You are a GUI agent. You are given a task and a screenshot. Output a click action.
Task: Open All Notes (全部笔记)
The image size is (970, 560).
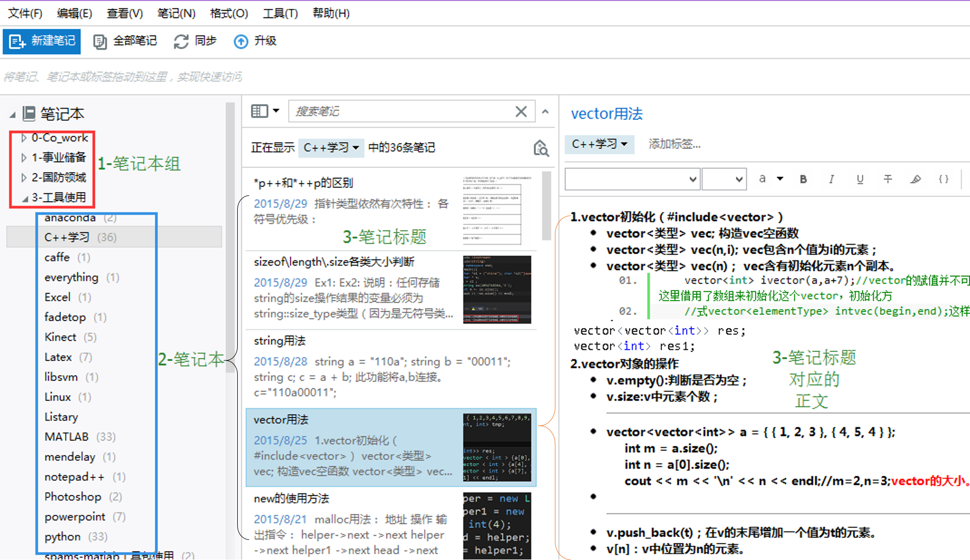[125, 41]
